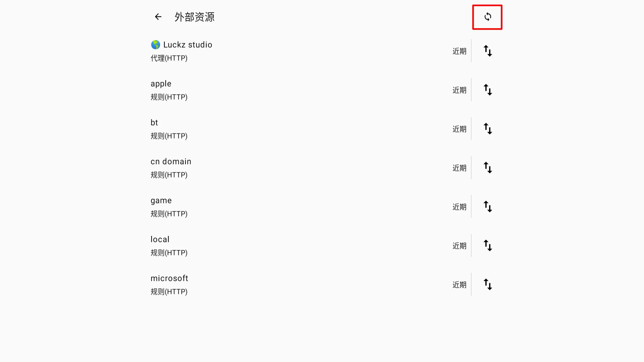Click the 近期 label beside apple

tap(459, 90)
